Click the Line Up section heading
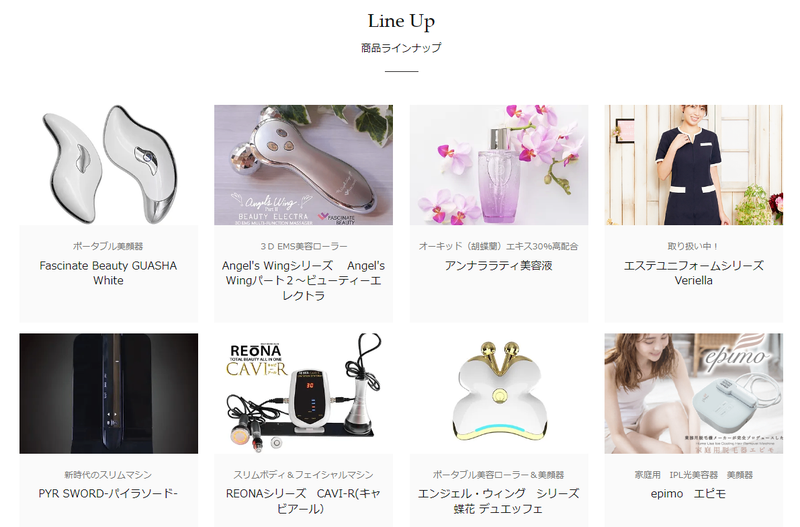Viewport: 800px width, 527px height. [401, 21]
